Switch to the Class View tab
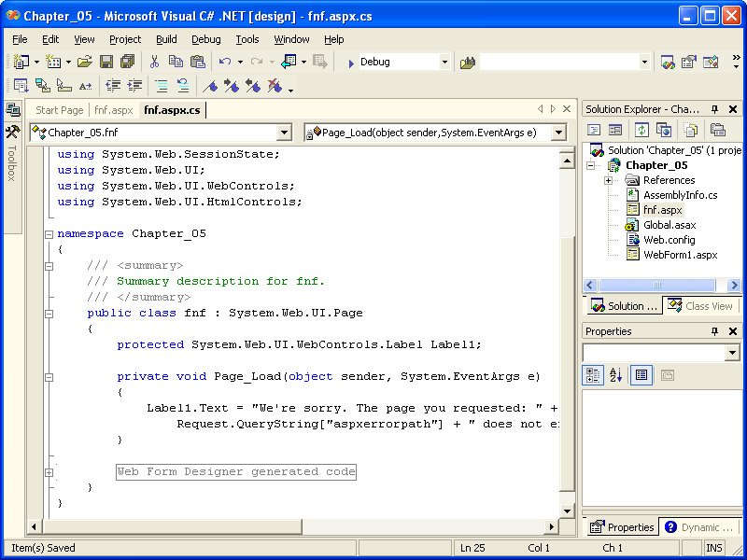Viewport: 747px width, 560px height. 701,306
